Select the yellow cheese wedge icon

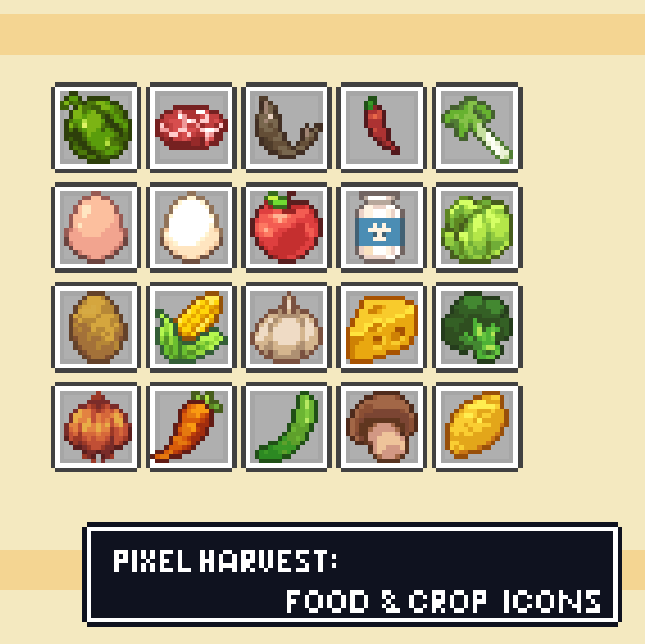382,329
